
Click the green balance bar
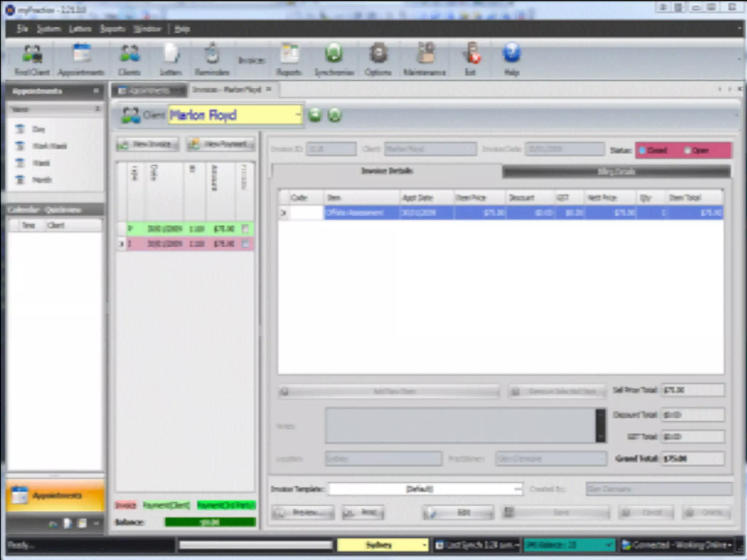(x=210, y=522)
